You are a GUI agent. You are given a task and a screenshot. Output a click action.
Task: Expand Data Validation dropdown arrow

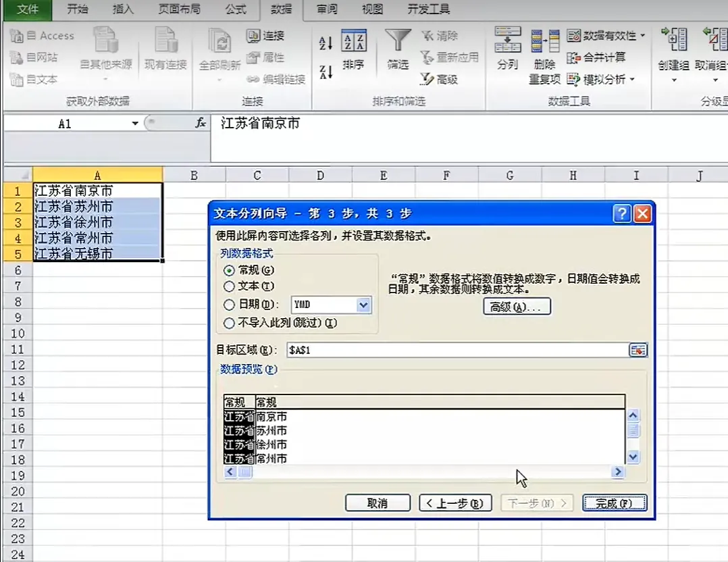click(x=643, y=36)
